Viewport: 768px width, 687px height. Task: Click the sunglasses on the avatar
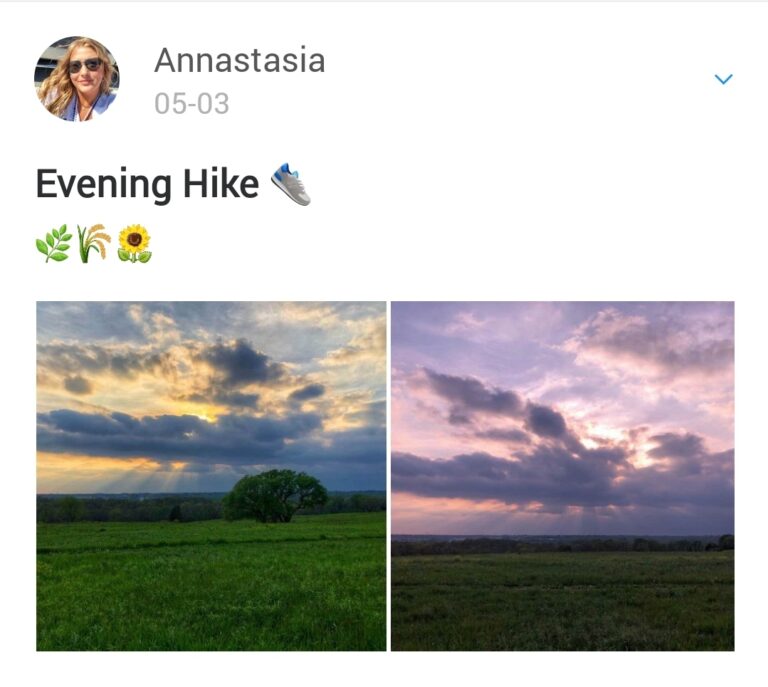pos(85,65)
